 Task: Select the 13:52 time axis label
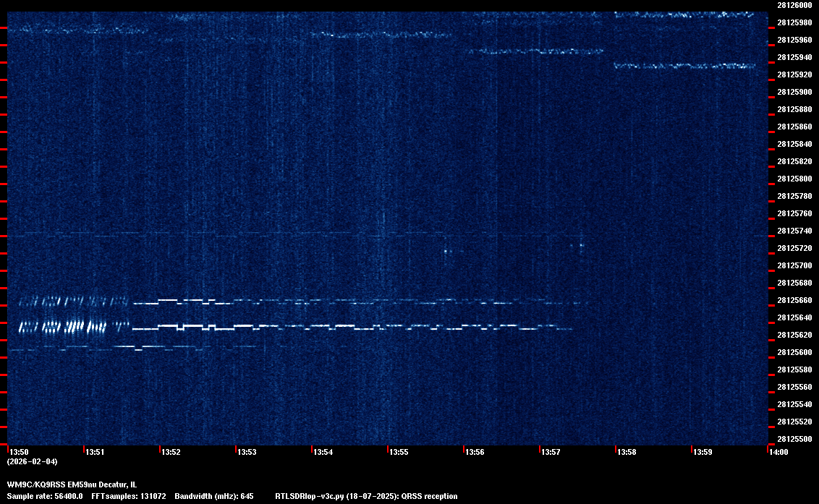pos(171,453)
